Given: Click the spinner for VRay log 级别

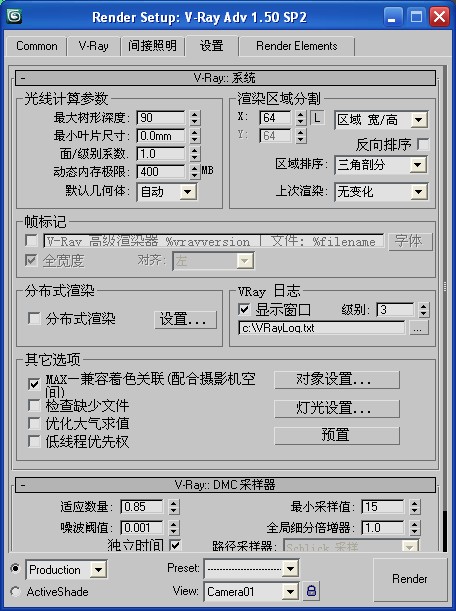Looking at the screenshot, I should tap(424, 310).
